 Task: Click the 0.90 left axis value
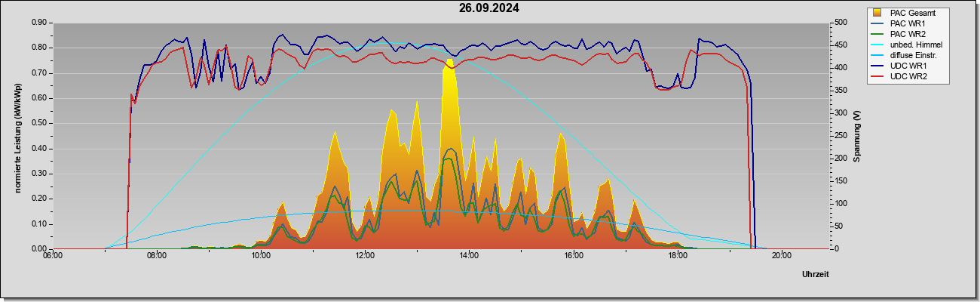tap(38, 23)
